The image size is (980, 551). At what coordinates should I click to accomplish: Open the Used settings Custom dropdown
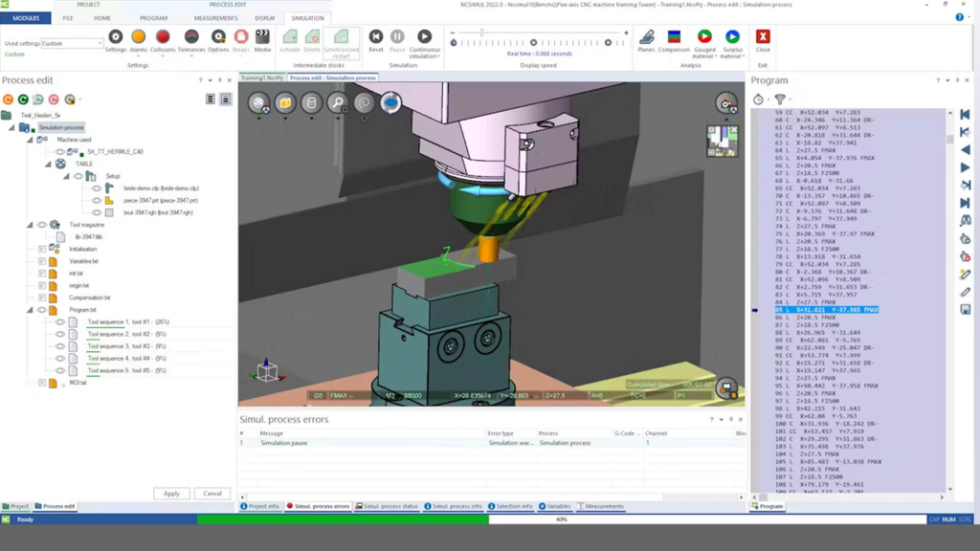[100, 43]
